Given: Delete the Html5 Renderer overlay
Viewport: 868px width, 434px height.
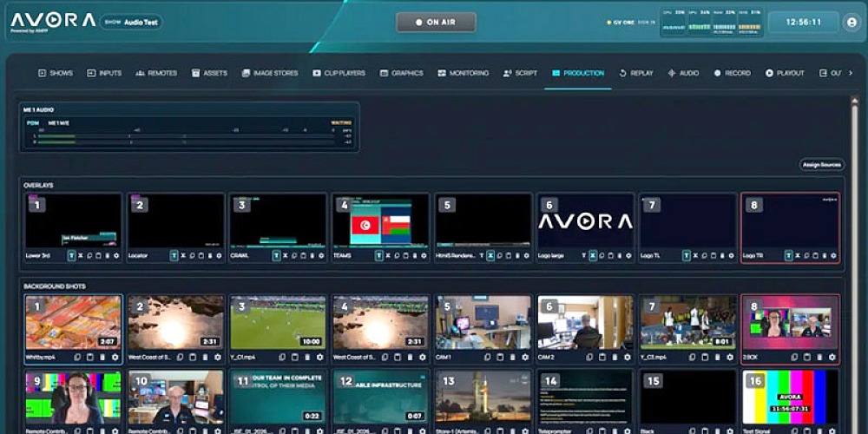Looking at the screenshot, I should pyautogui.click(x=517, y=256).
